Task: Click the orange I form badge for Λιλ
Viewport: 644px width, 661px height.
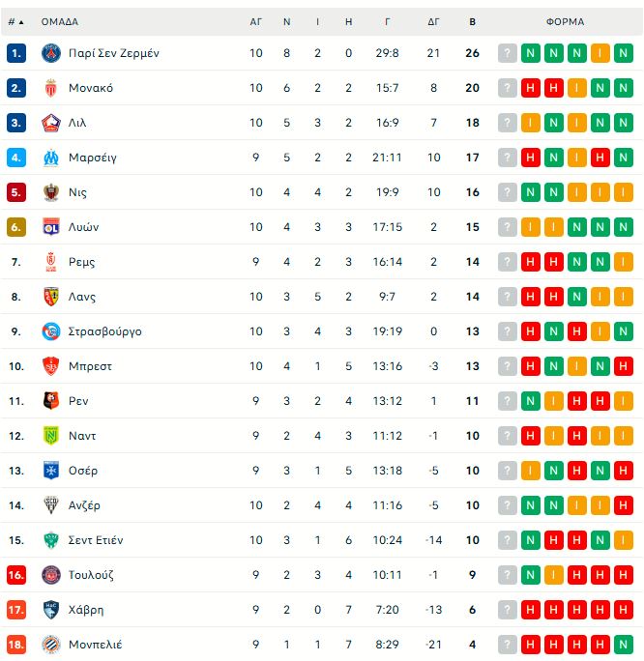Action: pos(531,123)
